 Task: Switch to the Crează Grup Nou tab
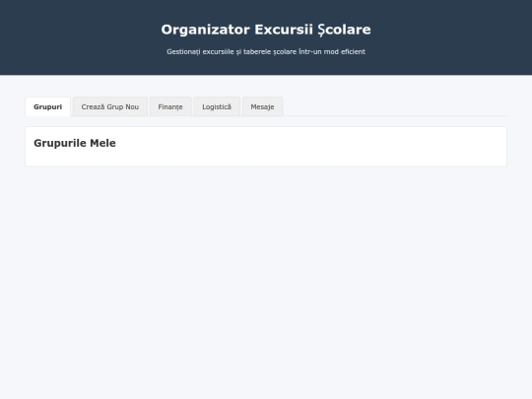(110, 106)
